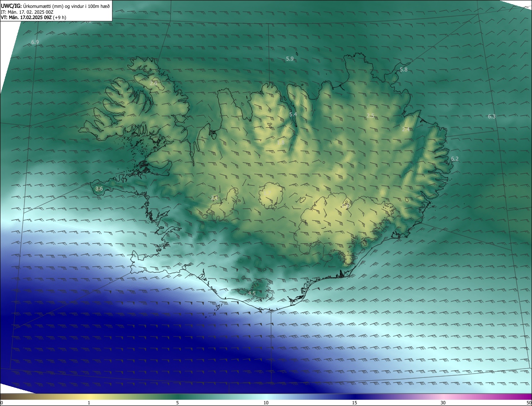Image resolution: width=532 pixels, height=406 pixels.
Task: Click the 5.8 value label in the northeast
Action: [404, 70]
